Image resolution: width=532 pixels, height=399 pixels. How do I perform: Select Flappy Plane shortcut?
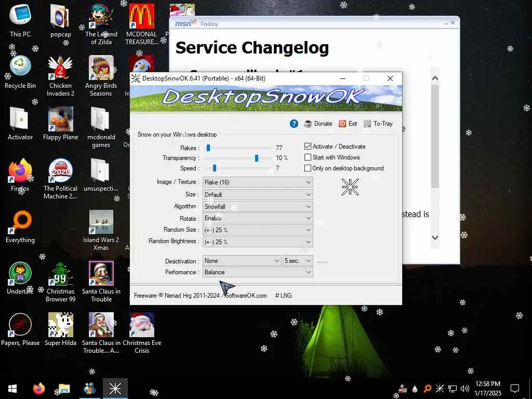coord(60,124)
